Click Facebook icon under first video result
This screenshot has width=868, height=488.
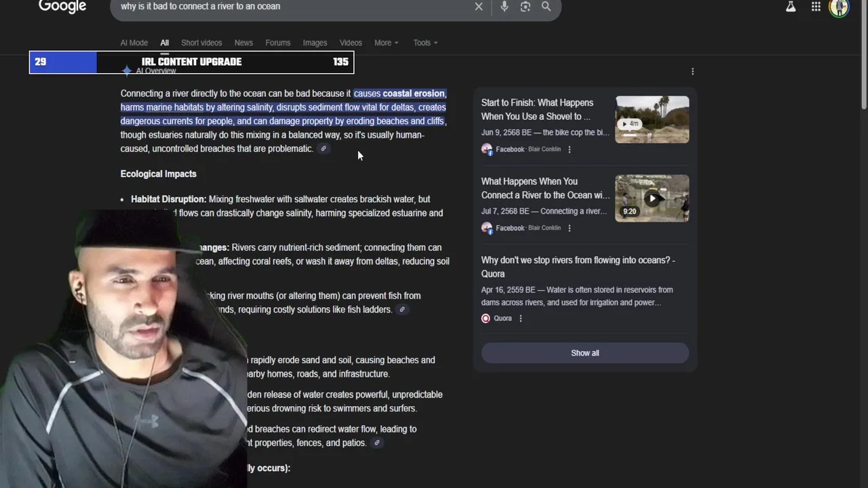pyautogui.click(x=487, y=149)
